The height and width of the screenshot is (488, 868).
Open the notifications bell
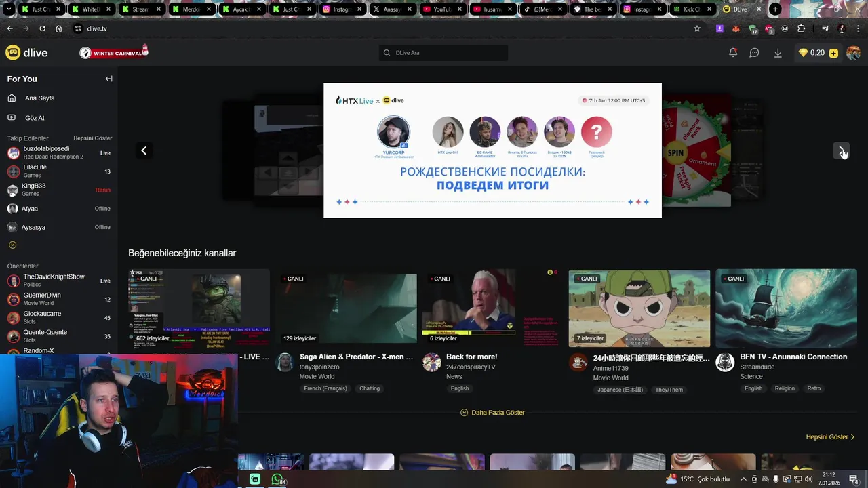733,53
